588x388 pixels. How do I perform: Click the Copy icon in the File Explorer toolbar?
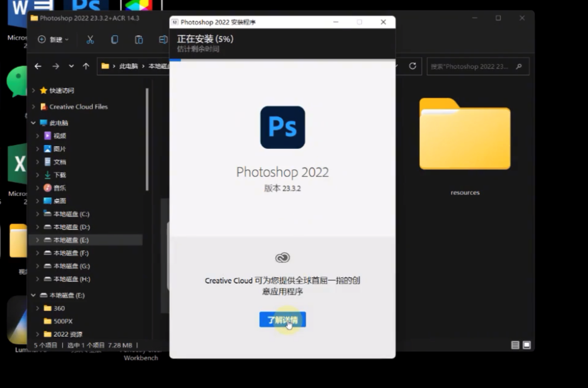114,40
